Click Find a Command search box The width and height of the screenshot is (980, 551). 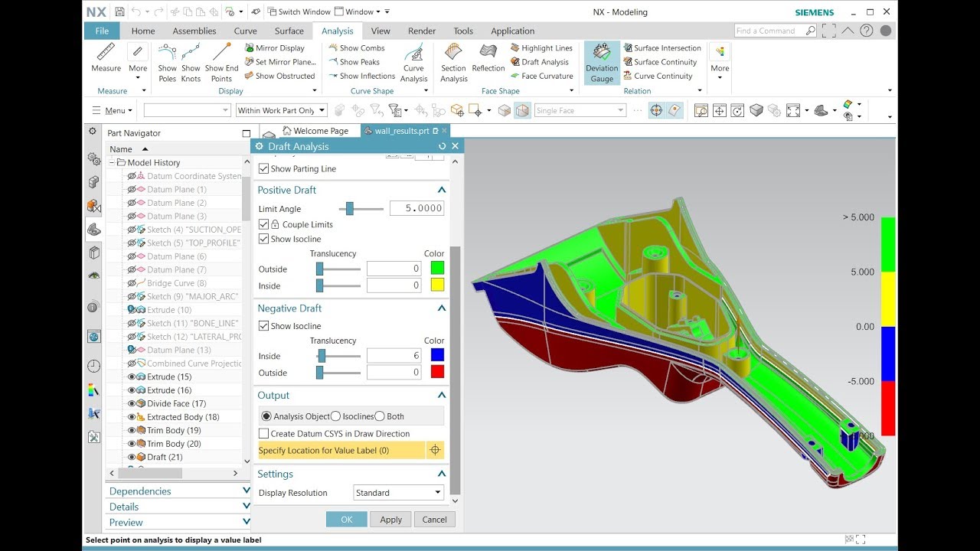(776, 31)
